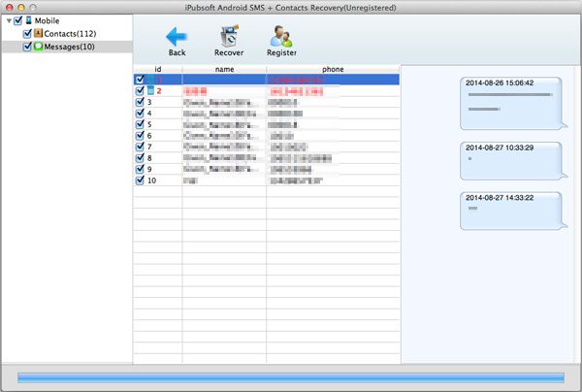Click the phone icon in row 2
Viewport: 582px width, 392px height.
tap(150, 91)
